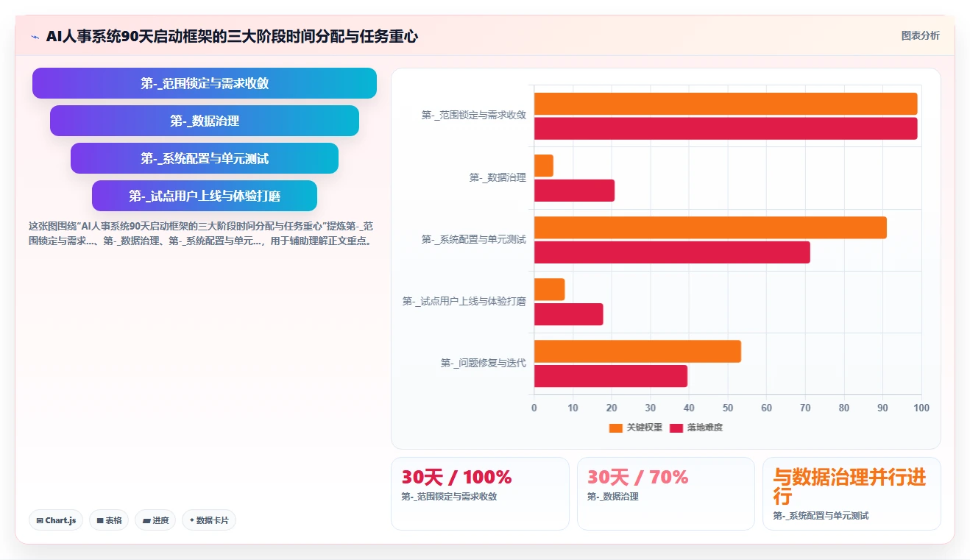This screenshot has height=560, width=970.
Task: Click red bar for 第-_范围锁定与需求收敛
Action: (726, 129)
